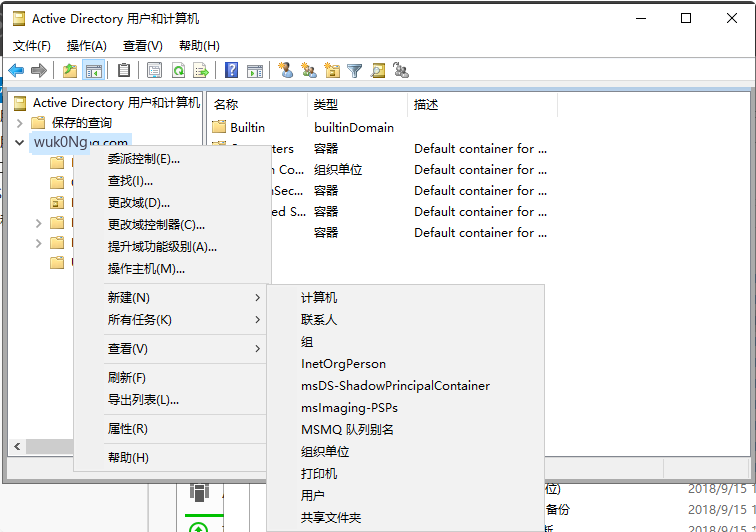756x532 pixels.
Task: Click the tree pane scroll left arrow
Action: 17,447
